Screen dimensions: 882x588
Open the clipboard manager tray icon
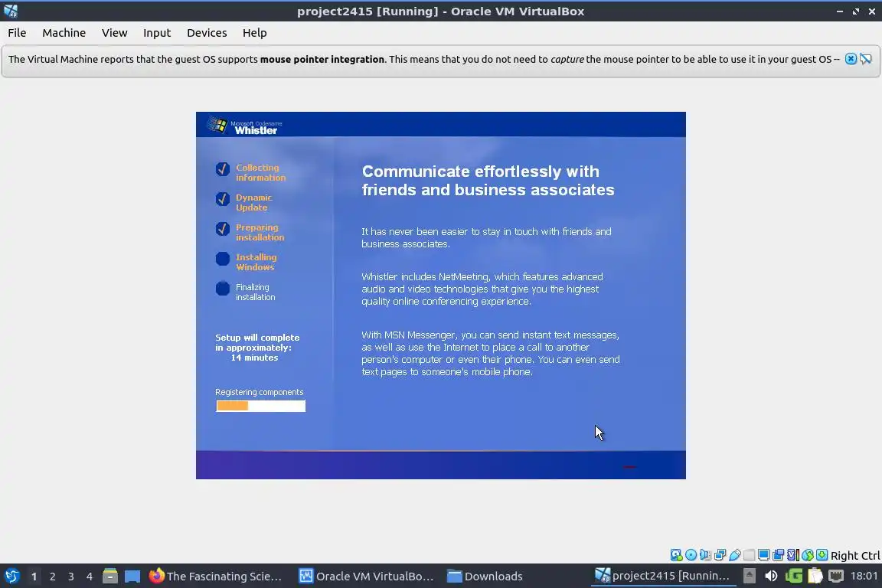tap(815, 576)
